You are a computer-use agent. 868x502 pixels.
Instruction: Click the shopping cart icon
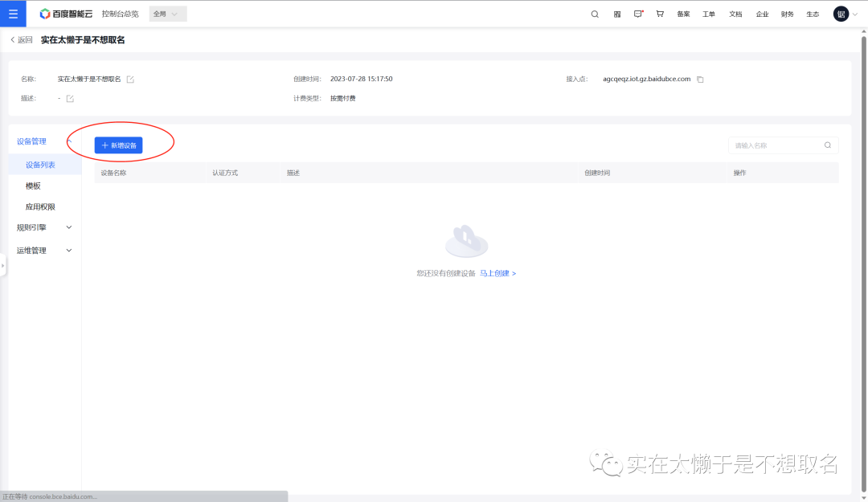pos(660,14)
